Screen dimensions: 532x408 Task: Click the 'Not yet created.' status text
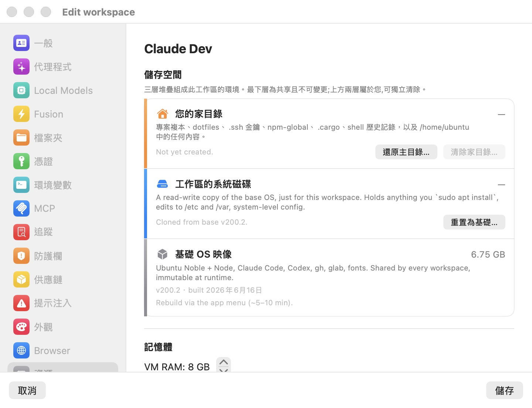(184, 152)
